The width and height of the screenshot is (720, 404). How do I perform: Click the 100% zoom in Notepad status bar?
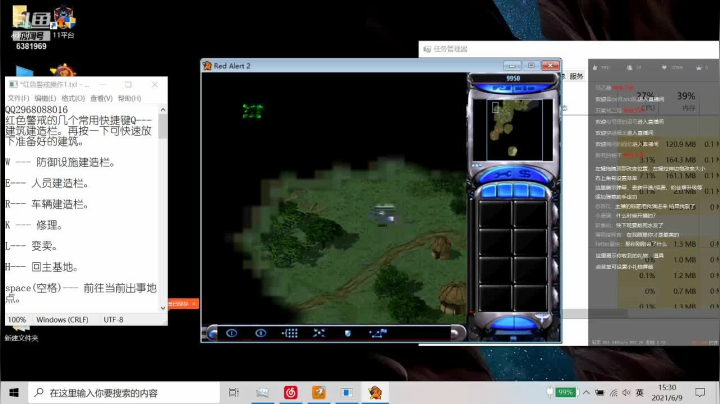click(x=17, y=320)
